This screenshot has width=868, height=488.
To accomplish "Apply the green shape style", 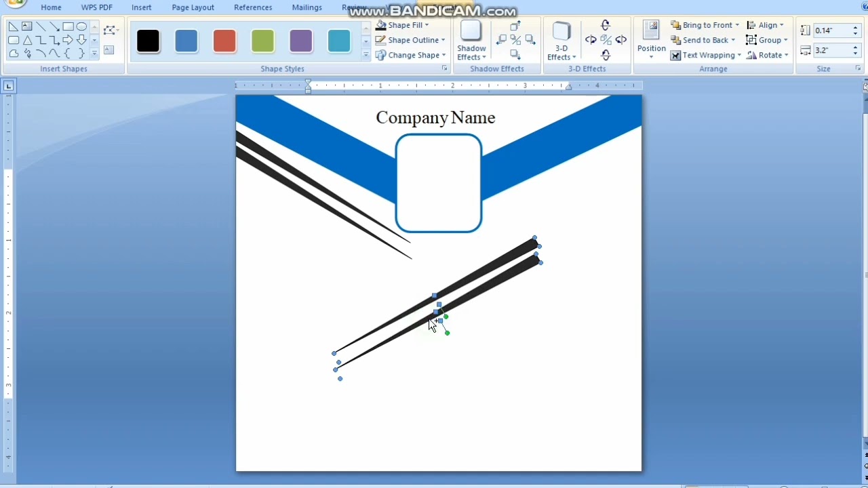I will coord(262,41).
